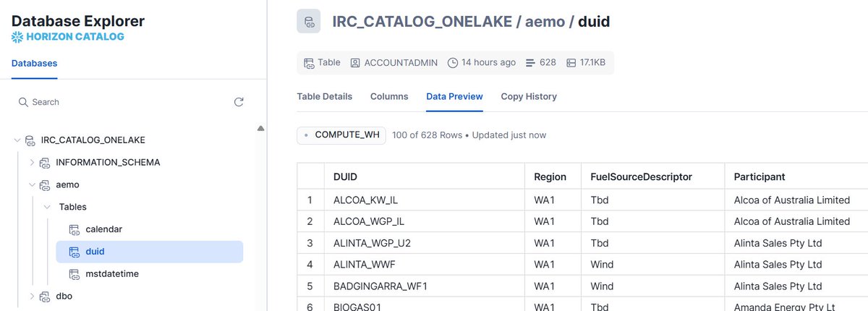
Task: Collapse the aemo schema node
Action: click(x=32, y=184)
